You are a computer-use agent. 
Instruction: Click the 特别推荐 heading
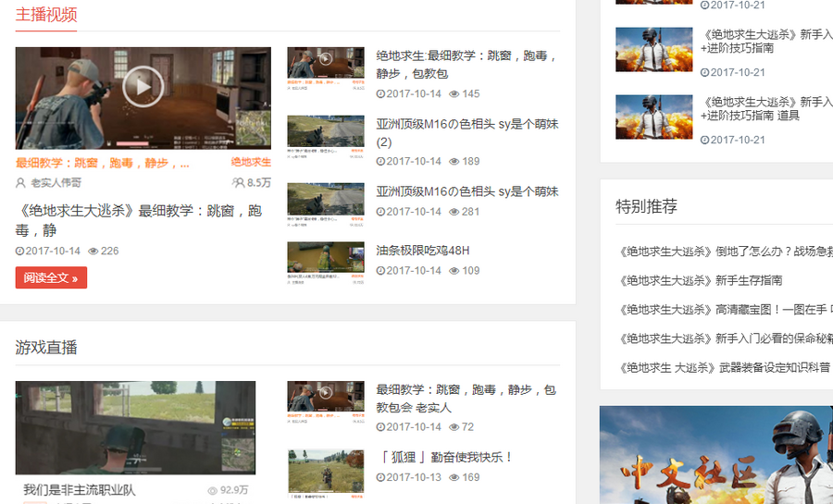click(647, 206)
